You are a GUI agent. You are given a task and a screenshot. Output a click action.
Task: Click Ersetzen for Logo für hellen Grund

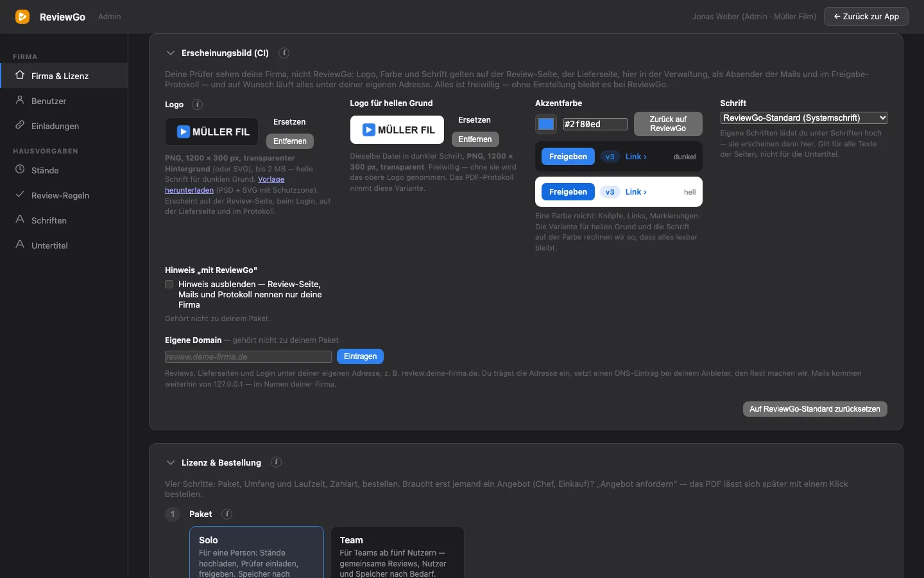475,120
